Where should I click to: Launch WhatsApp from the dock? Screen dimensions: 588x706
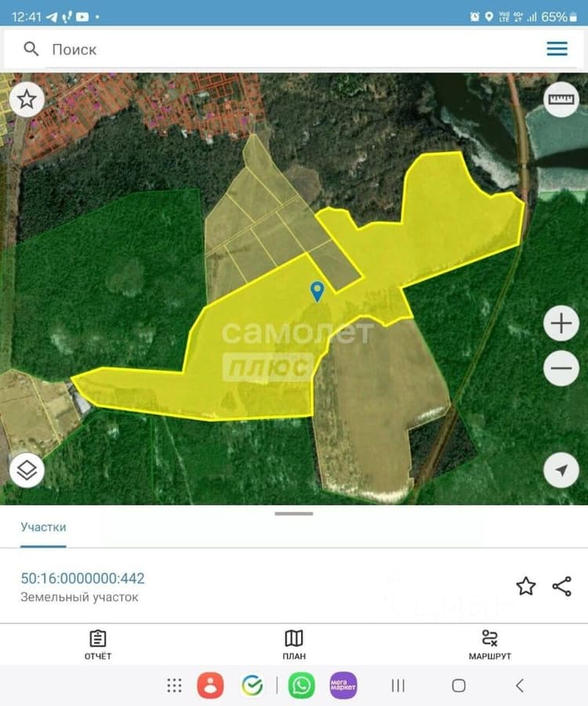[301, 686]
